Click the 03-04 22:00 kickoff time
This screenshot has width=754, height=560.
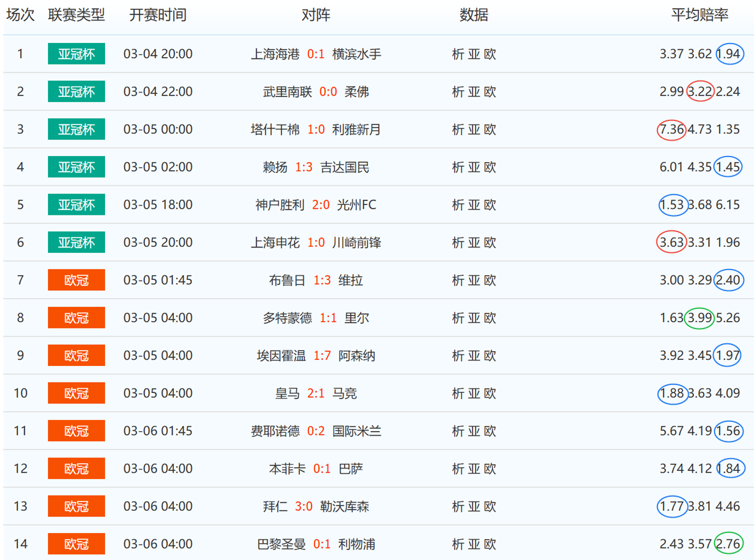[158, 92]
